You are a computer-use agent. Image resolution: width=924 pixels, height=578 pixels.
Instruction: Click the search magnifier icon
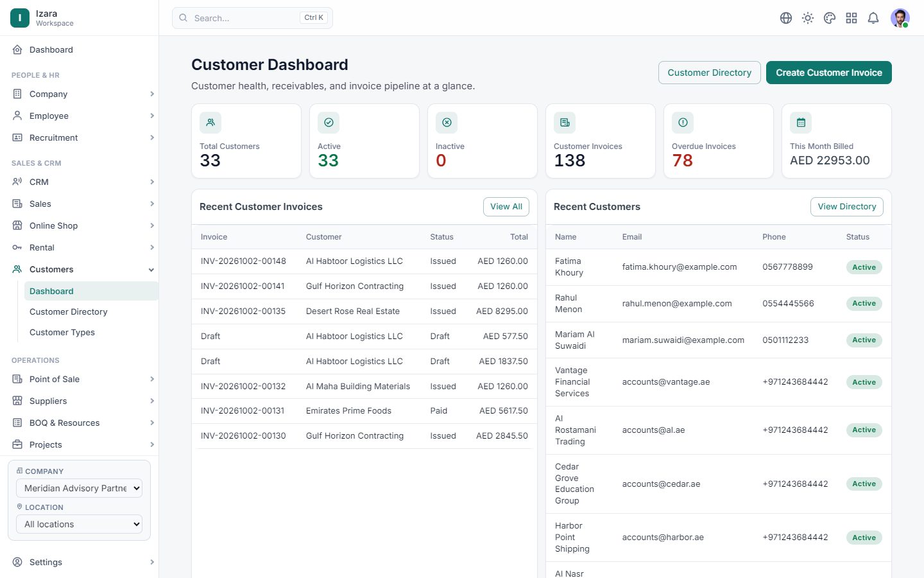184,18
